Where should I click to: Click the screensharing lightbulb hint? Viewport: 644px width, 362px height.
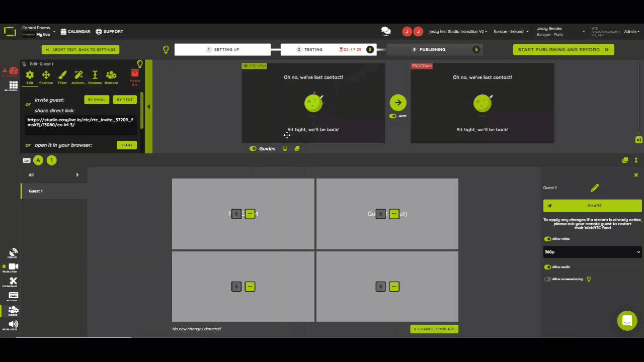[588, 279]
